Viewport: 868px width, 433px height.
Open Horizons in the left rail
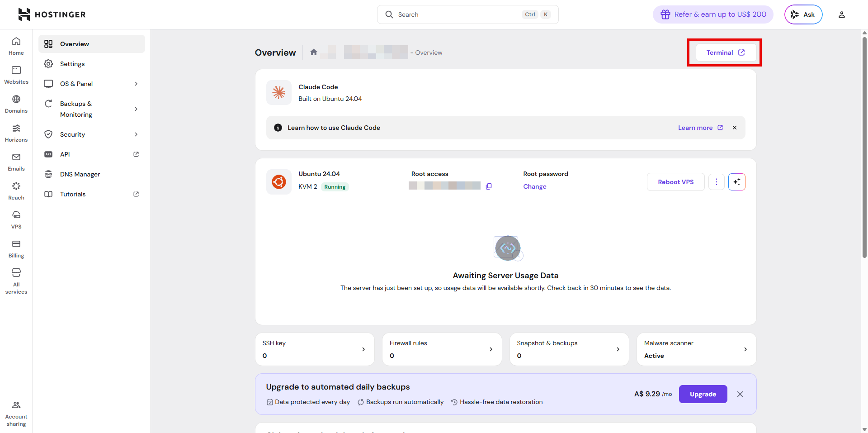16,133
